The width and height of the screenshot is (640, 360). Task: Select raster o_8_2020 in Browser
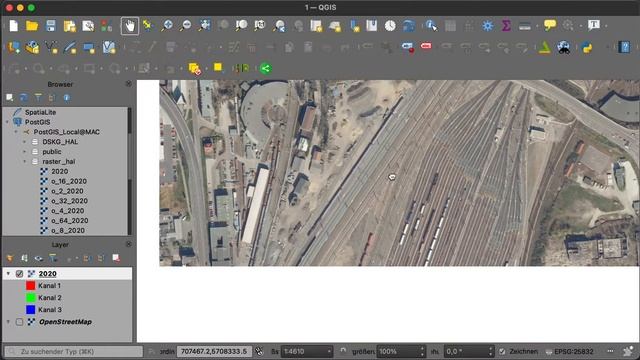[68, 230]
